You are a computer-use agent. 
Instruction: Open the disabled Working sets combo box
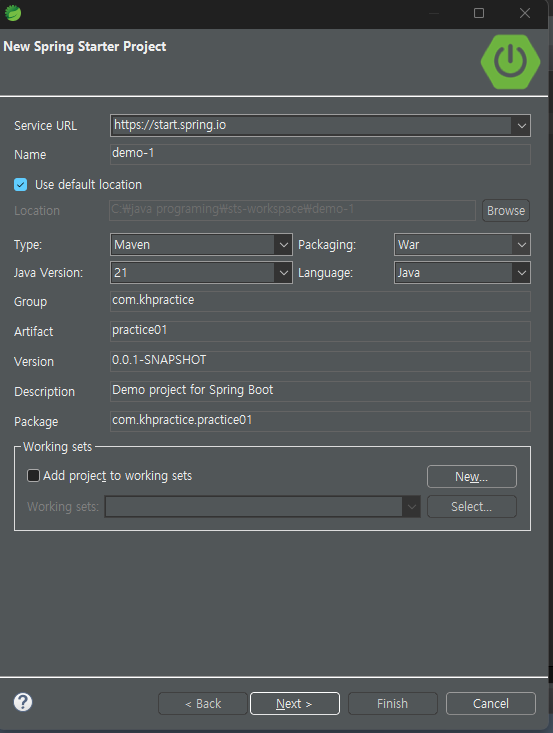263,507
